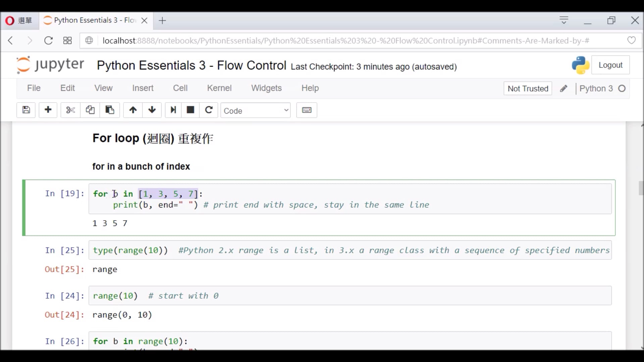Move selected cell up arrow
The image size is (644, 362).
pos(133,110)
